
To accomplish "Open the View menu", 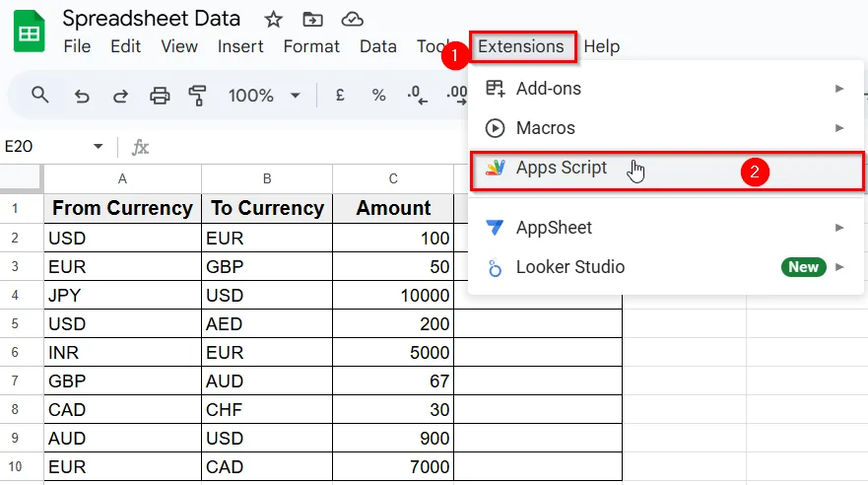I will tap(179, 46).
